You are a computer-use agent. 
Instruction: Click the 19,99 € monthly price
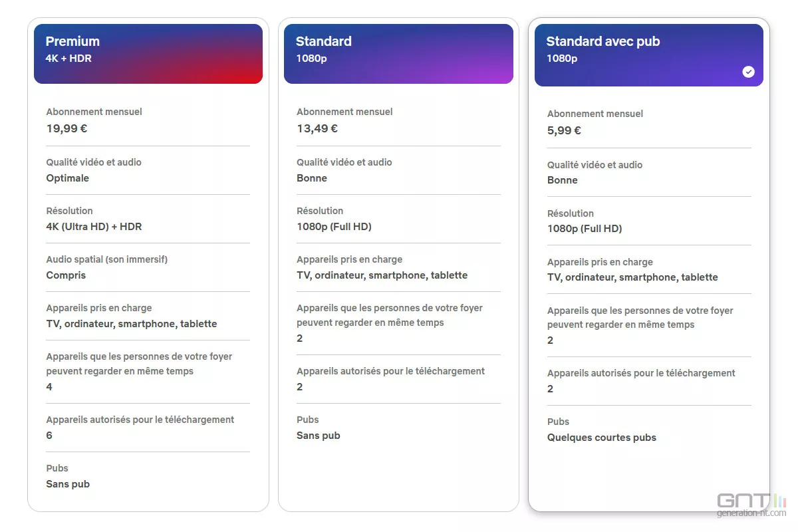[x=66, y=128]
